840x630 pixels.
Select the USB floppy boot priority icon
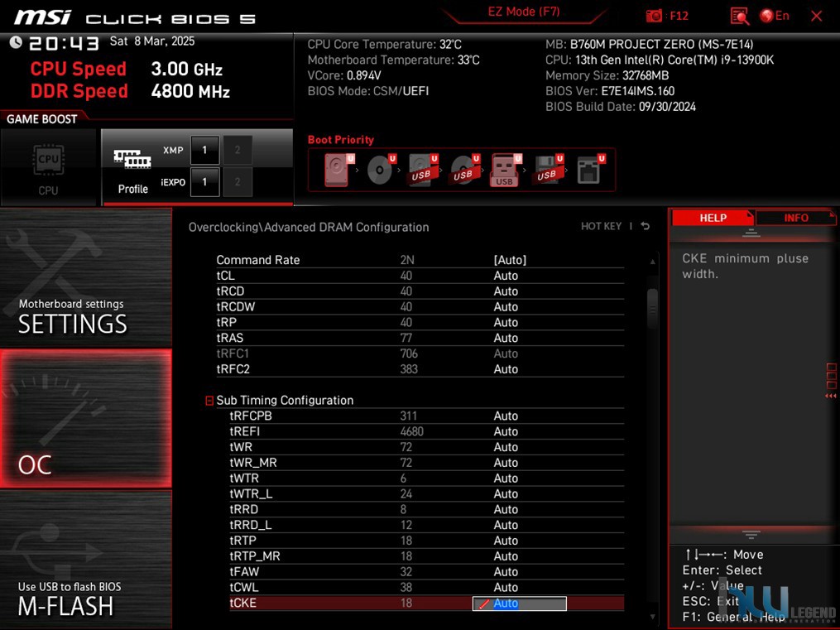pyautogui.click(x=548, y=170)
